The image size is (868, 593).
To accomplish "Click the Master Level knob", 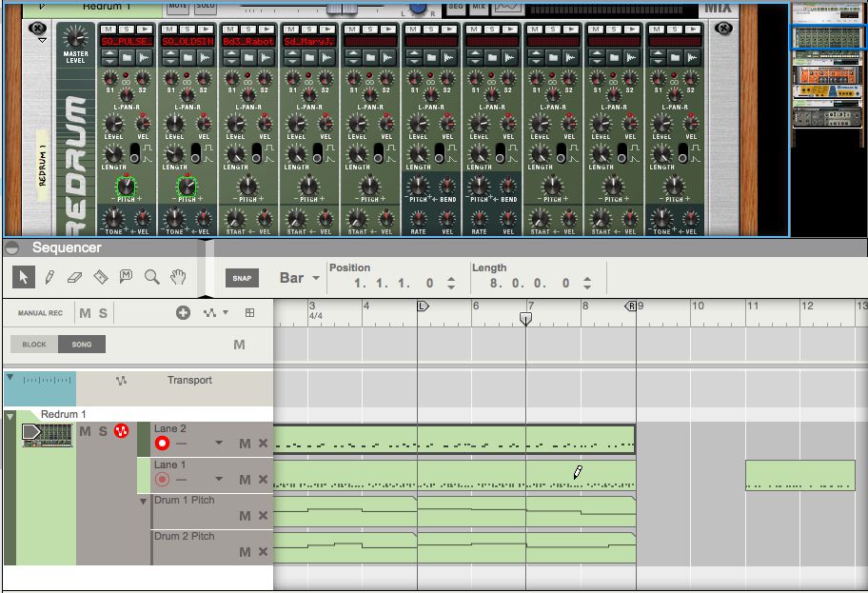I will [x=75, y=38].
